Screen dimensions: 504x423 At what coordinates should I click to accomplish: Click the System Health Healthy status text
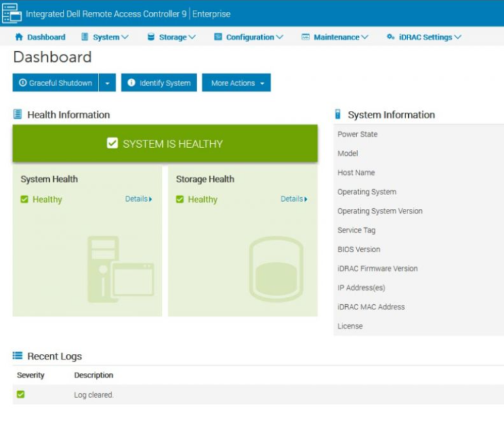point(47,200)
